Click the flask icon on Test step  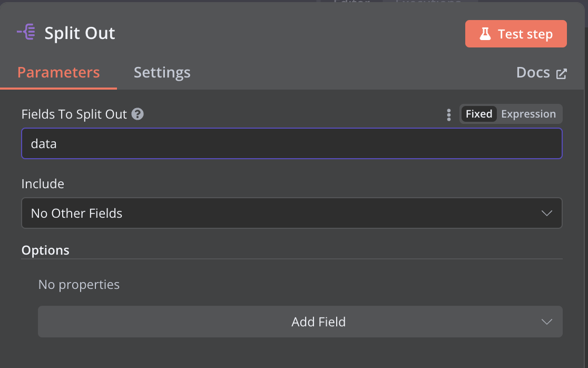(485, 34)
